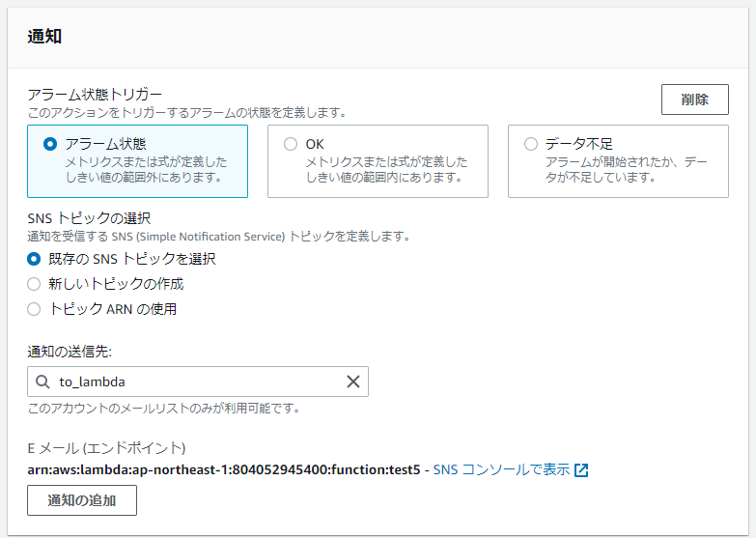Screen dimensions: 756x538
Task: Click the magnifier search icon in topic field
Action: tap(42, 382)
